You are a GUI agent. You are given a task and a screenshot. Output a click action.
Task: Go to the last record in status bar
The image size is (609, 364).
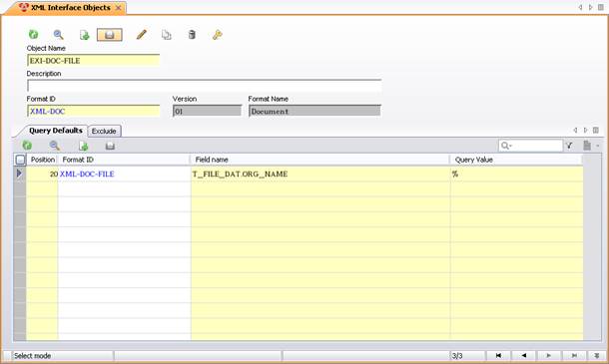tap(574, 355)
